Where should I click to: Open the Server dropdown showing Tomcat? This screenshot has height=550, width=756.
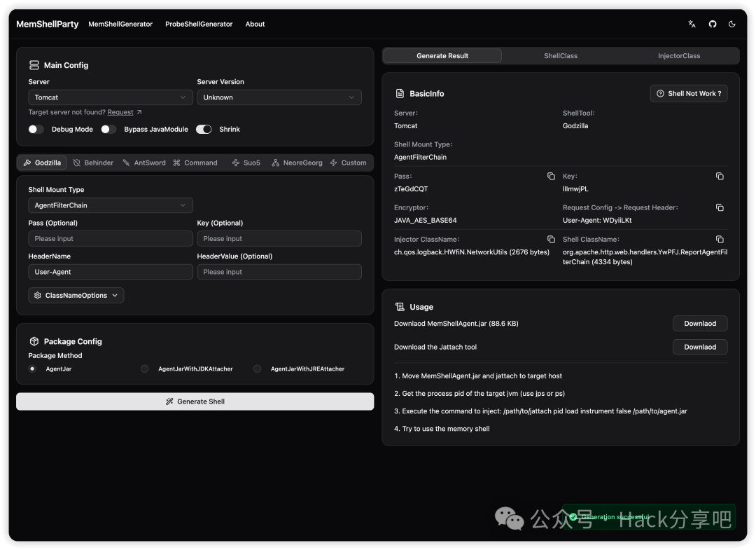pyautogui.click(x=110, y=97)
